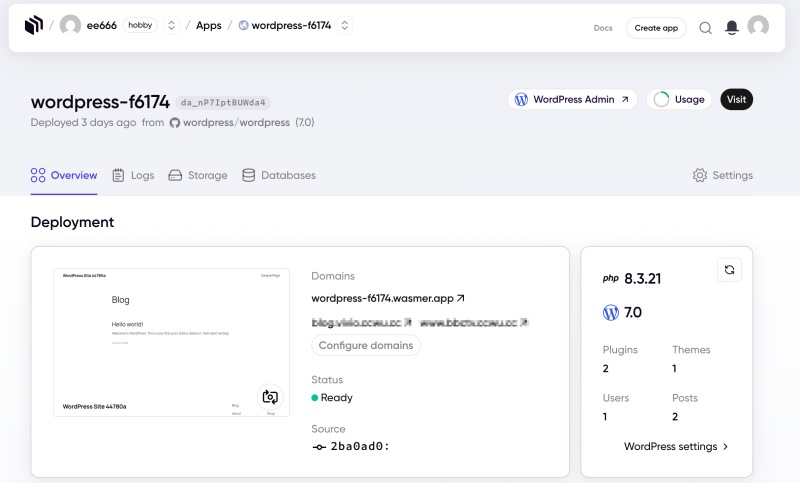The height and width of the screenshot is (483, 800).
Task: Open wordpress-f6174 breadcrumb link
Action: click(285, 25)
